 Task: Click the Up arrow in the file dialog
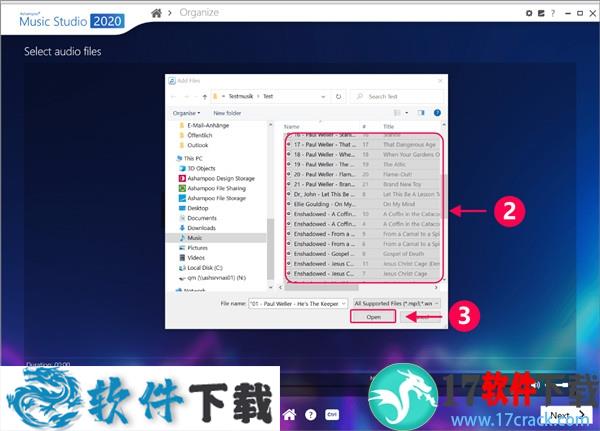[x=205, y=96]
